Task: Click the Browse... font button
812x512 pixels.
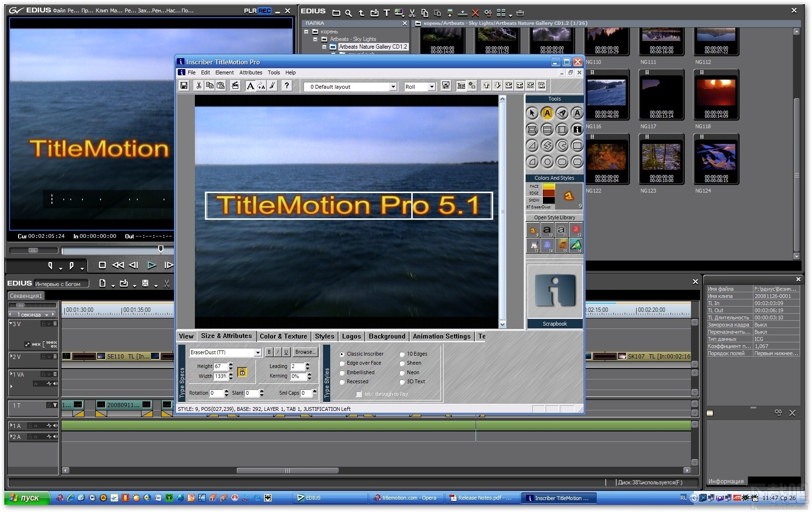Action: (x=304, y=352)
